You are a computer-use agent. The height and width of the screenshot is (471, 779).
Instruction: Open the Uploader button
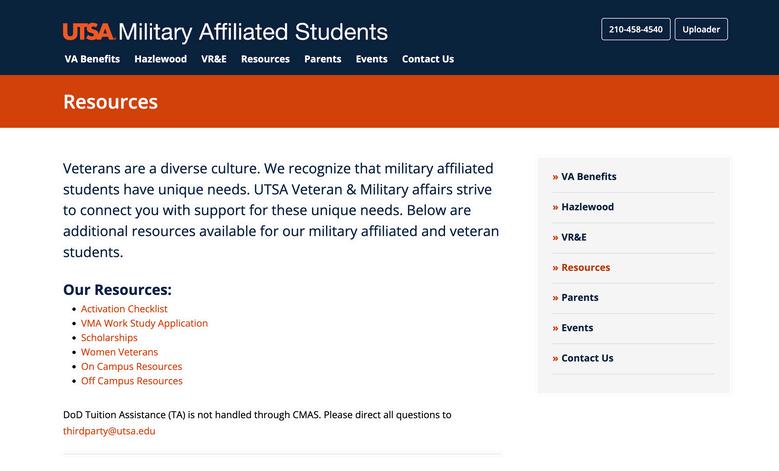point(701,29)
